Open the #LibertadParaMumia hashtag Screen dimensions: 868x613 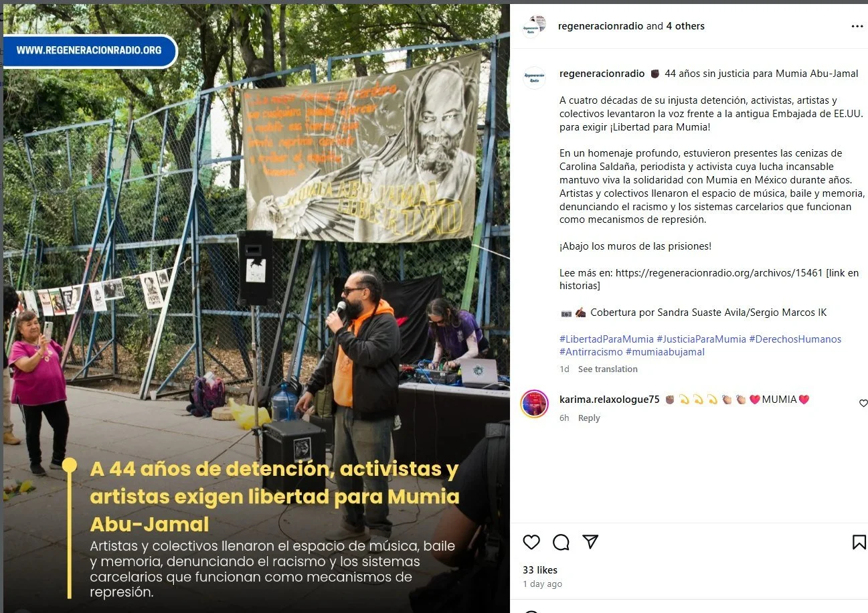[x=606, y=339]
